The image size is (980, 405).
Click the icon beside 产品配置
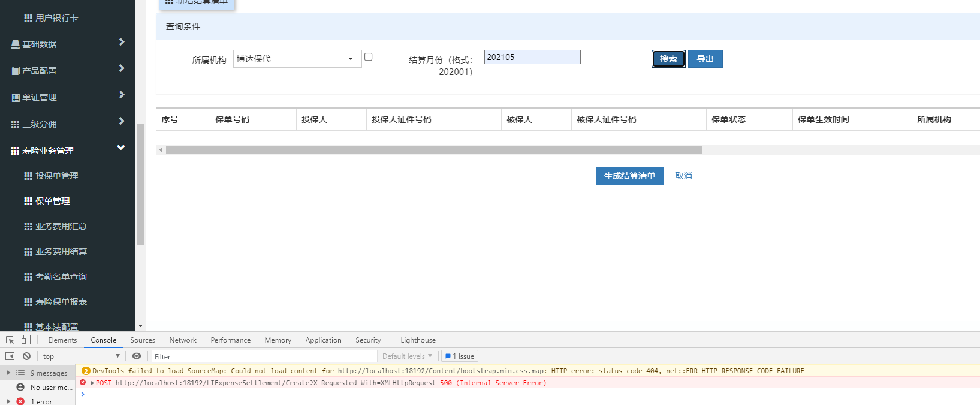point(16,71)
